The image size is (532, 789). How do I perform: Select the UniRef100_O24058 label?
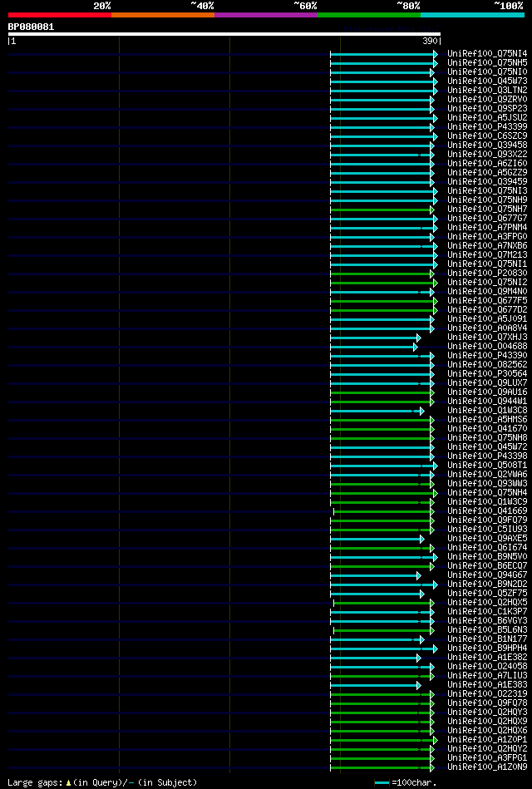487,667
